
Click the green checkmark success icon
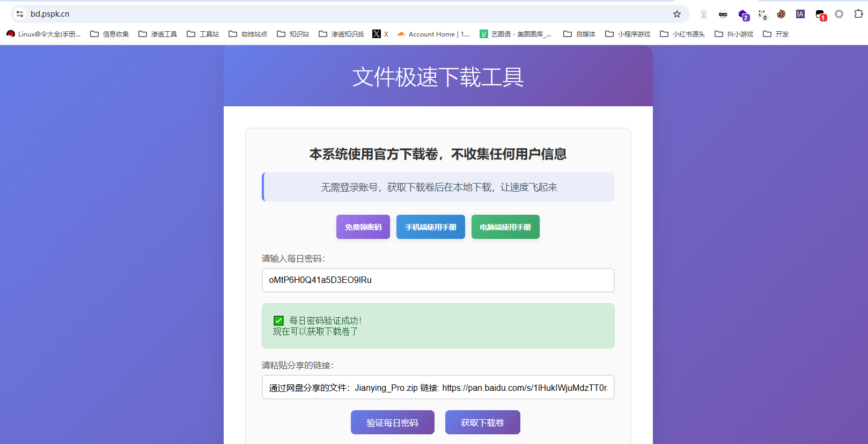[x=278, y=321]
